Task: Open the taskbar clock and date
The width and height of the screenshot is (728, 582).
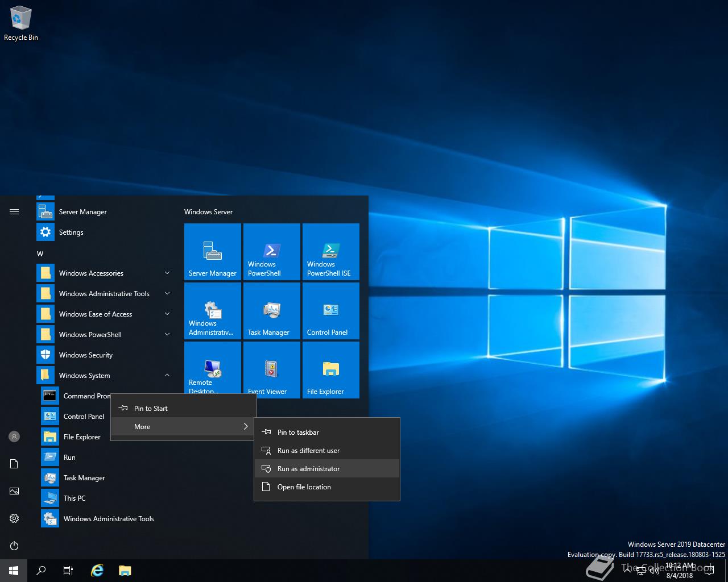Action: (680, 571)
